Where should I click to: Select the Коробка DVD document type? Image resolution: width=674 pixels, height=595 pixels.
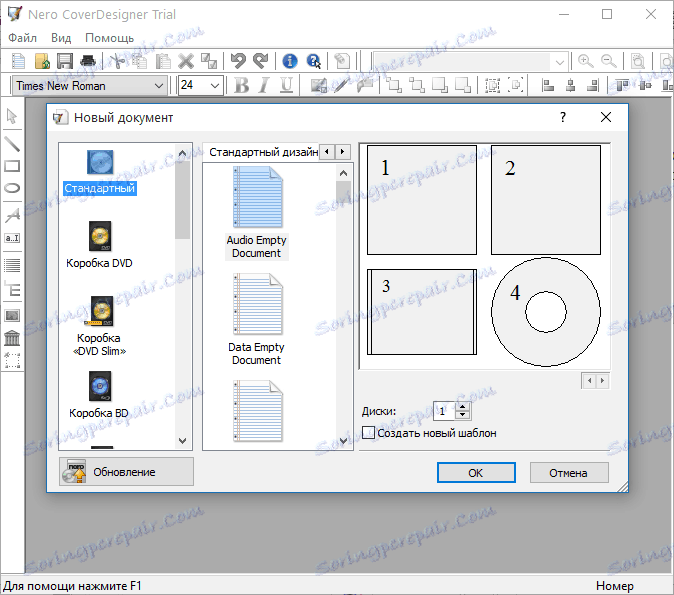99,244
